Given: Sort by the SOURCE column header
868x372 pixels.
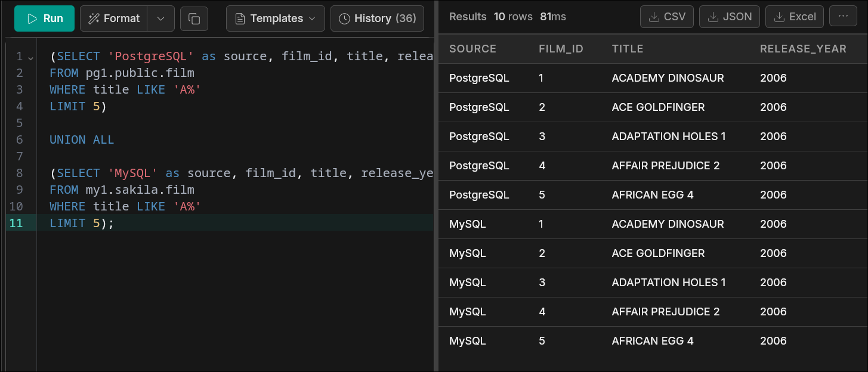Looking at the screenshot, I should pyautogui.click(x=472, y=49).
